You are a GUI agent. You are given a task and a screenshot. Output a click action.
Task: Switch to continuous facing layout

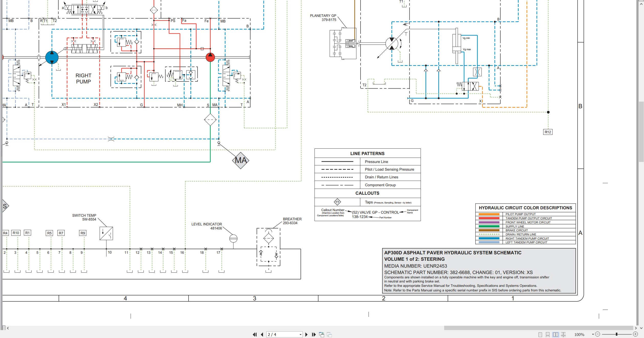pos(563,334)
